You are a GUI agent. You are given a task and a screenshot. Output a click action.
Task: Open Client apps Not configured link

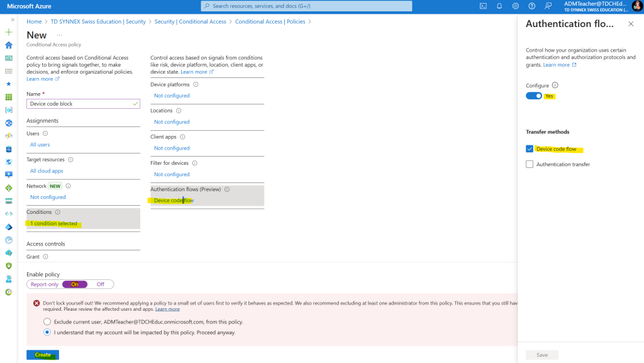pyautogui.click(x=172, y=148)
